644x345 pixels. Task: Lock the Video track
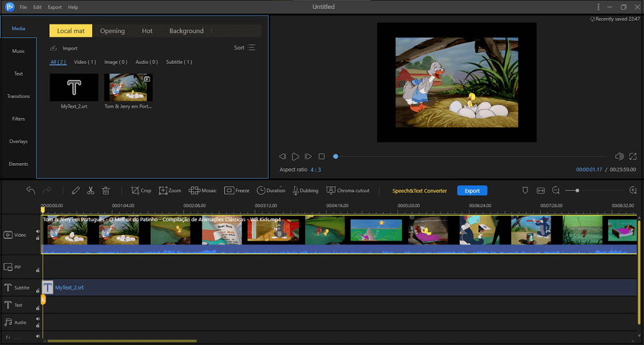click(x=38, y=238)
